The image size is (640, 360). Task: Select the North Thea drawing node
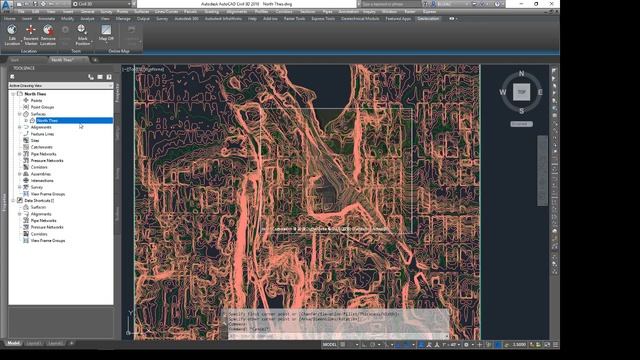[x=35, y=94]
